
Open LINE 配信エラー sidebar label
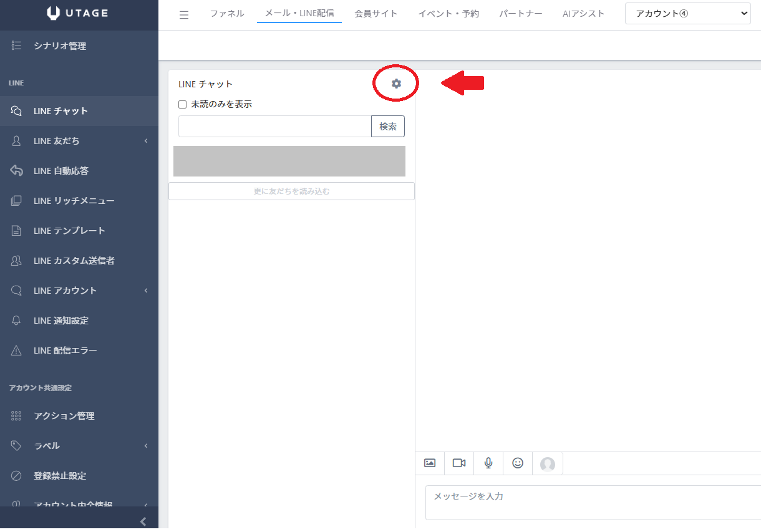click(65, 351)
